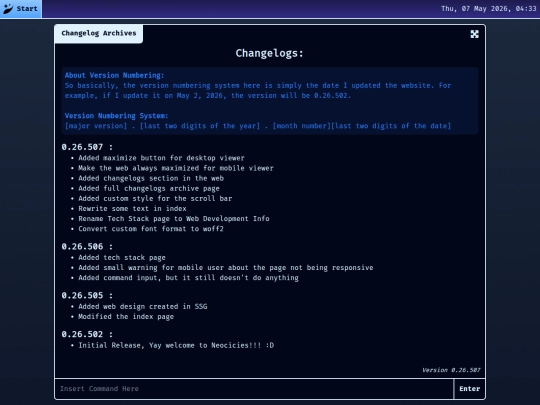Click the Enter button
540x405 pixels.
point(469,388)
